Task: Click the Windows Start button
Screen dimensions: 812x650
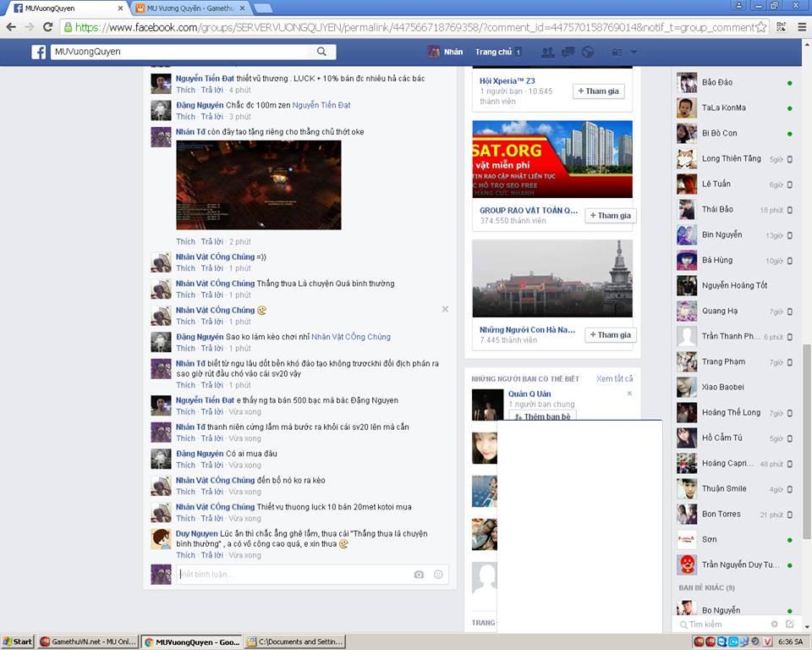Action: (x=18, y=642)
